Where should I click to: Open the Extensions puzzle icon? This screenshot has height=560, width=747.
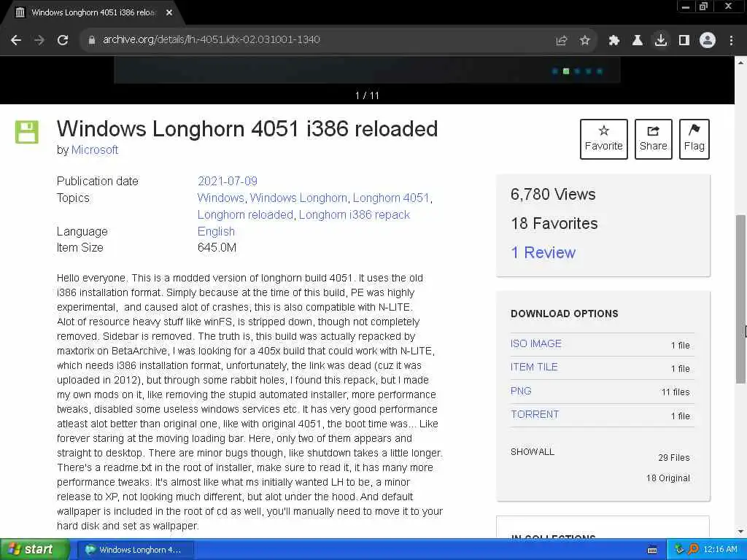click(614, 40)
